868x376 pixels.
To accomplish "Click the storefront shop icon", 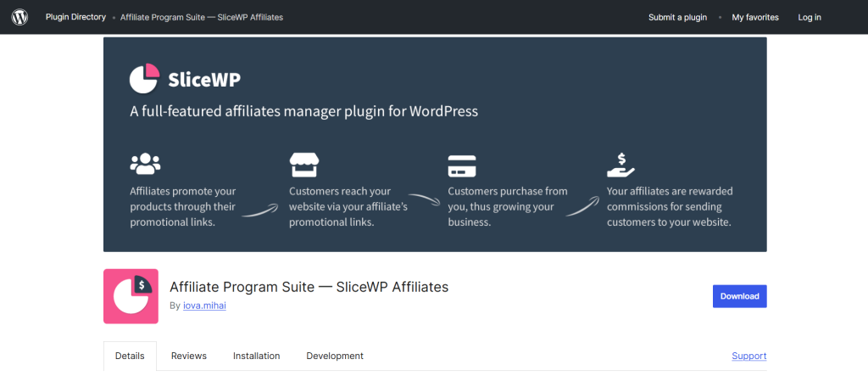I will coord(304,164).
